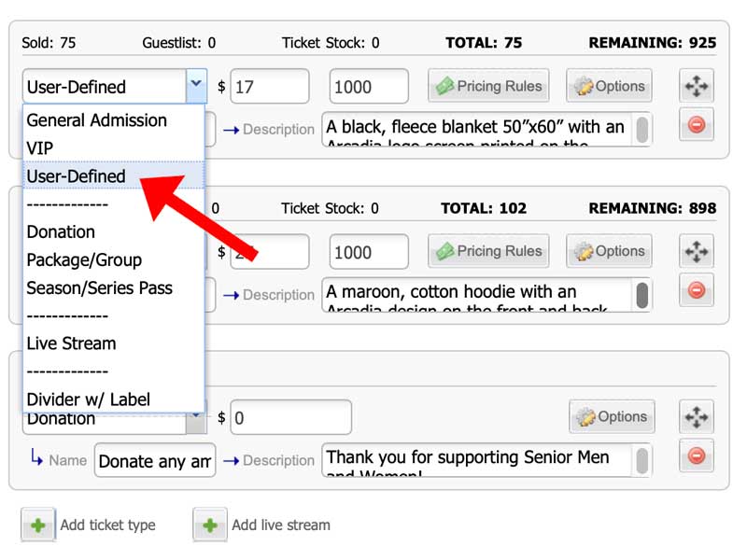Click the 'TOTAL: 102' text
The width and height of the screenshot is (747, 560).
point(484,208)
